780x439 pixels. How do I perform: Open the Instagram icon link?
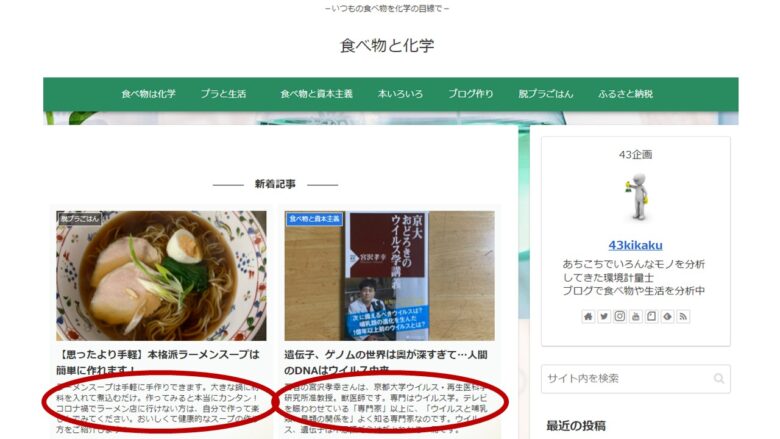(620, 317)
